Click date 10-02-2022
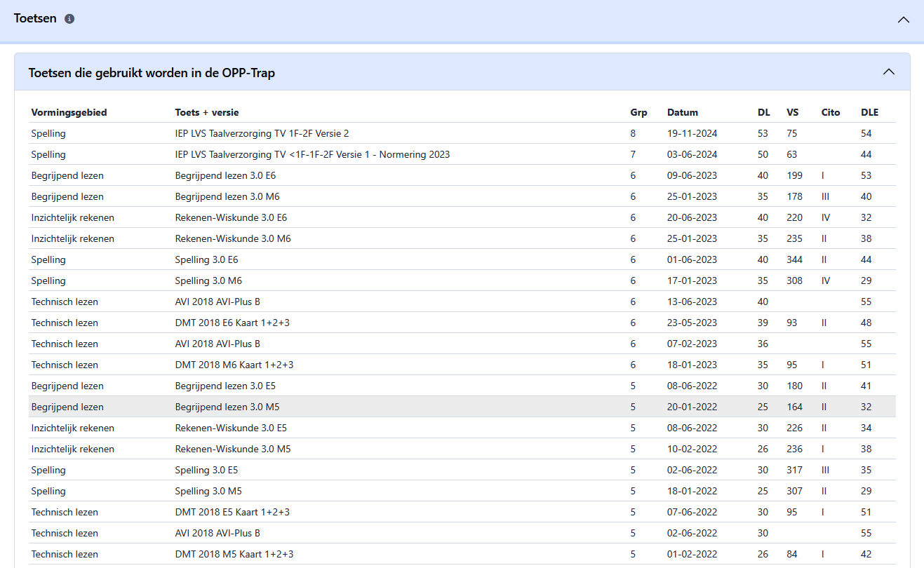Viewport: 924px width, 568px height. point(692,449)
